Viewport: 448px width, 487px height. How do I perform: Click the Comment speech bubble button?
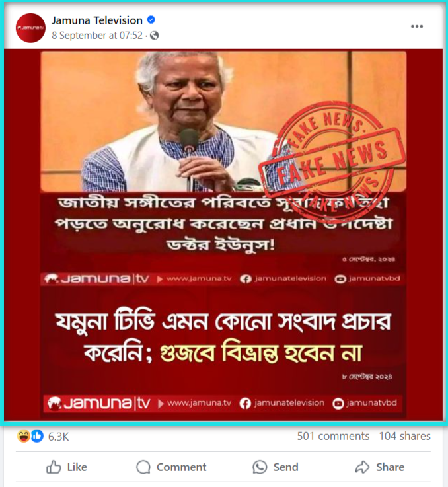click(x=171, y=467)
